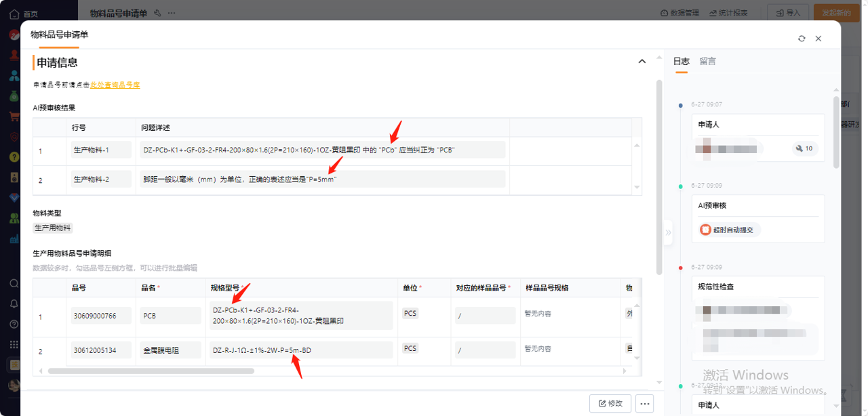Click the 导入 button
The width and height of the screenshot is (868, 416).
[788, 13]
